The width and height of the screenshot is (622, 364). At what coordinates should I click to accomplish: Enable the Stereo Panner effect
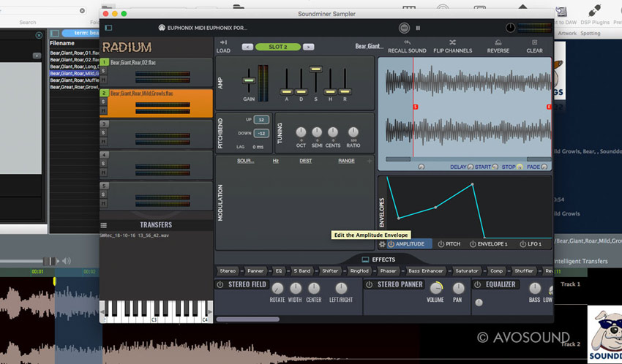pos(369,284)
